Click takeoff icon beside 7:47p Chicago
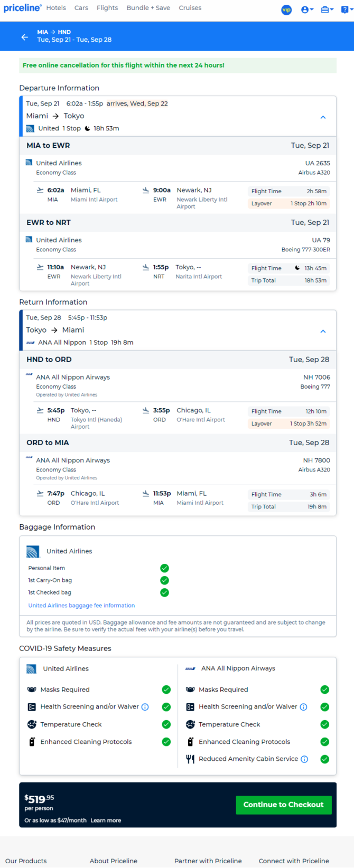The width and height of the screenshot is (354, 868). tap(40, 494)
